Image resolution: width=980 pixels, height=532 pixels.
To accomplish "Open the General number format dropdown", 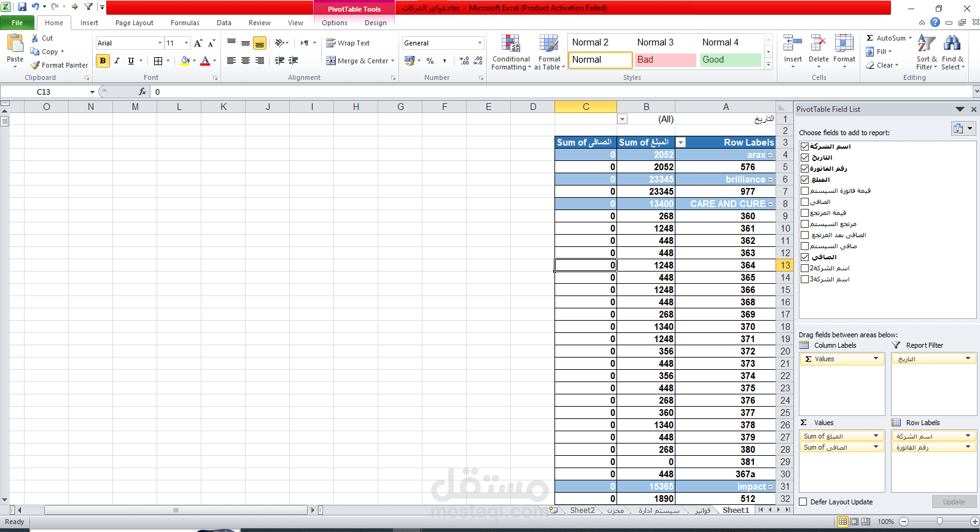I will click(480, 43).
